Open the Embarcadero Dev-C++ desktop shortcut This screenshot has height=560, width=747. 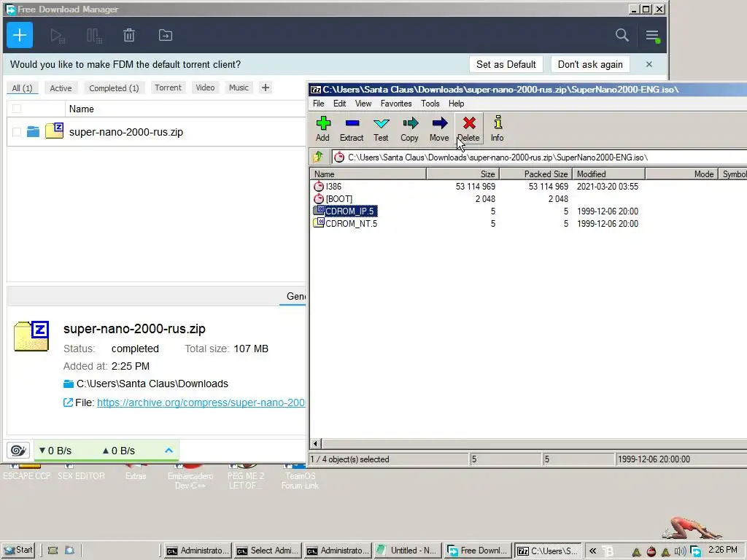click(x=190, y=475)
